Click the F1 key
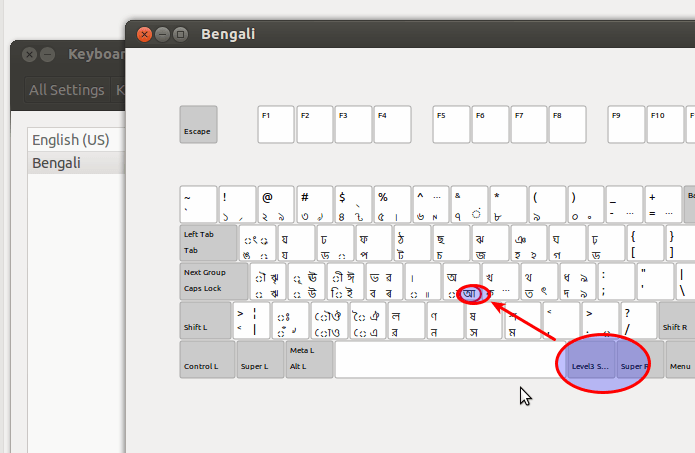The height and width of the screenshot is (453, 695). (276, 125)
